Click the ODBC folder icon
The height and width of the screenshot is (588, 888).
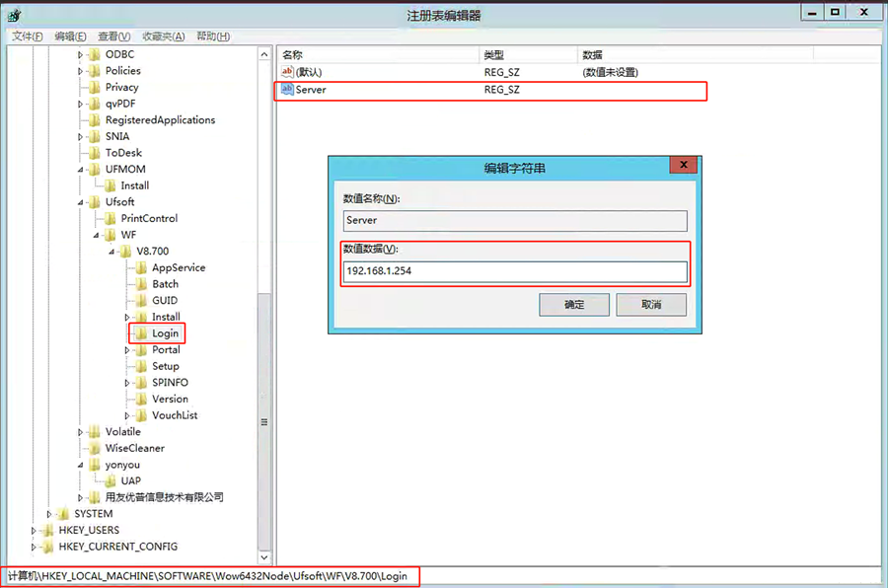coord(95,54)
